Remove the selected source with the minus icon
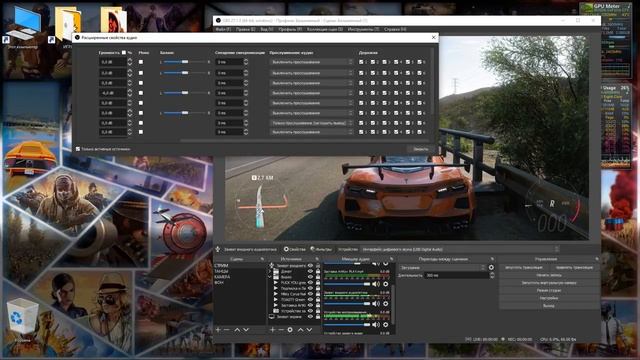Screen dimensions: 640x360 281,329
